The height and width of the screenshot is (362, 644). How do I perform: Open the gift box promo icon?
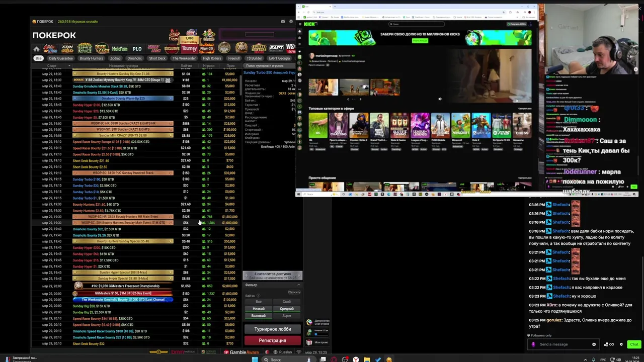(309, 342)
